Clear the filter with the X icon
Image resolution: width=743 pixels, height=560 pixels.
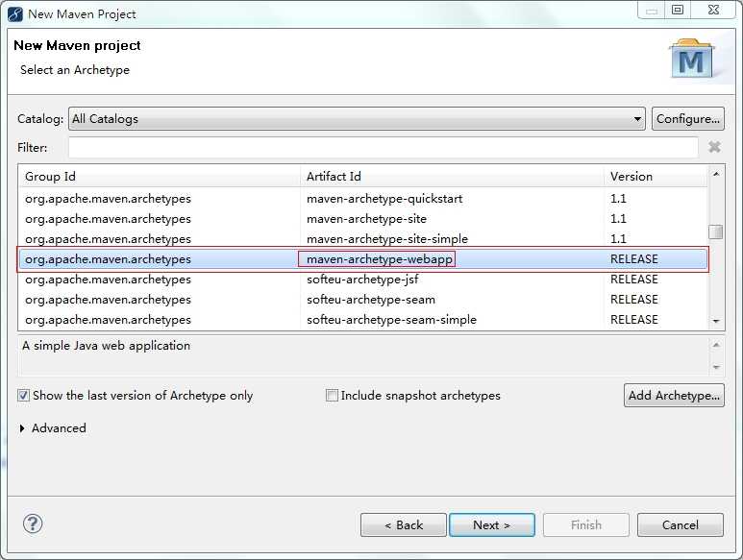pyautogui.click(x=714, y=147)
